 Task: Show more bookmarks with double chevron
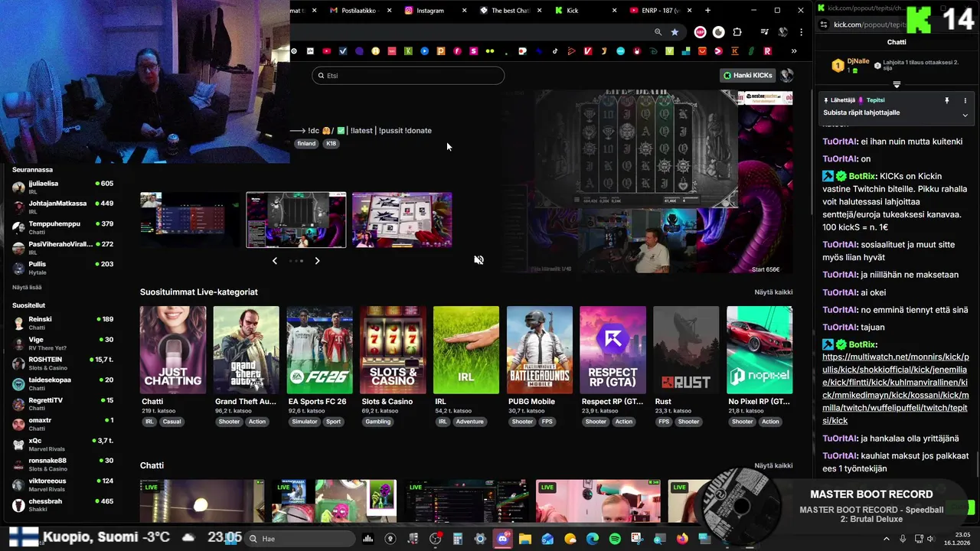point(794,51)
